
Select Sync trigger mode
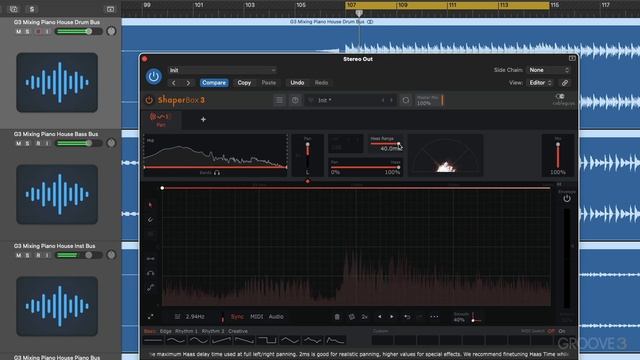tap(237, 317)
